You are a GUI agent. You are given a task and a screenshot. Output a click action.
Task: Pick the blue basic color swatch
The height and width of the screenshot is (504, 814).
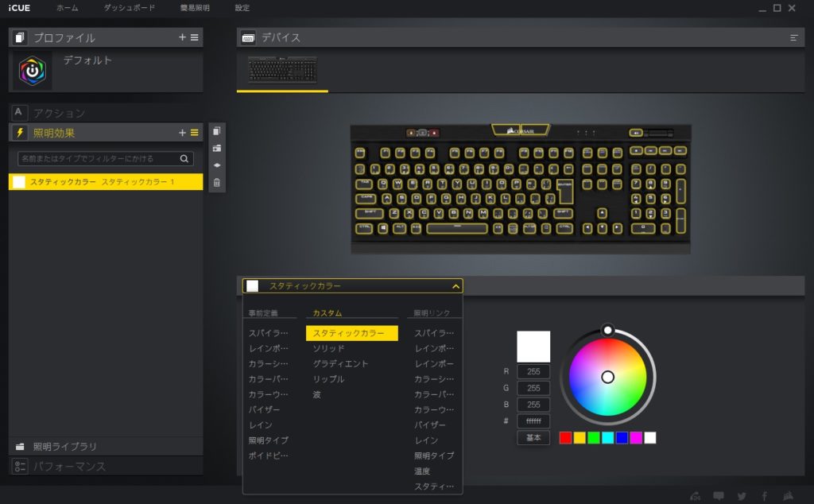pos(622,437)
